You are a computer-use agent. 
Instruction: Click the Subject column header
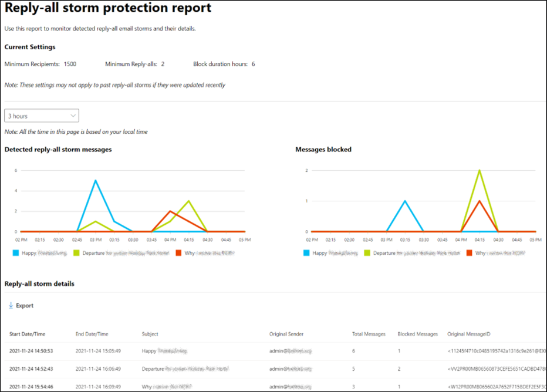click(x=150, y=334)
